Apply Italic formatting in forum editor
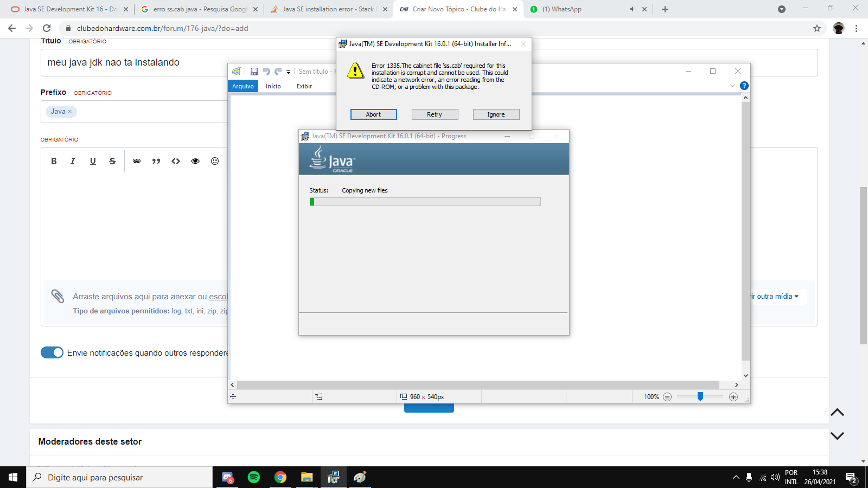This screenshot has width=868, height=488. point(73,161)
